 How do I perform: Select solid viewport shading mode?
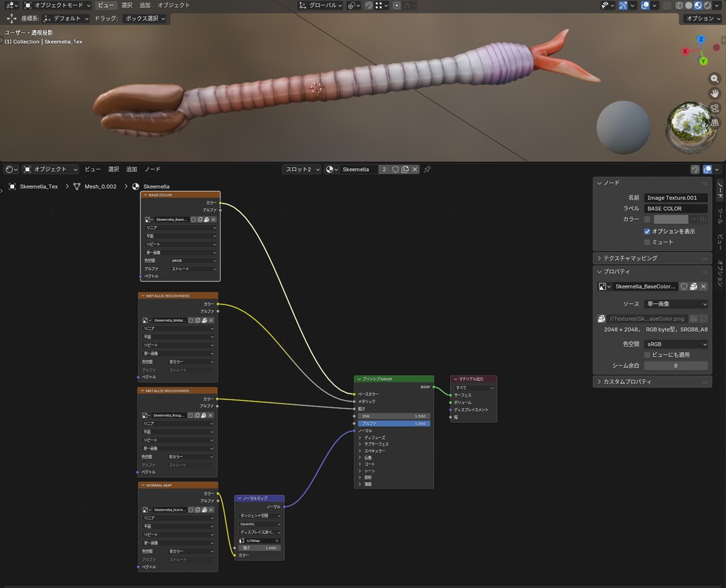[688, 6]
